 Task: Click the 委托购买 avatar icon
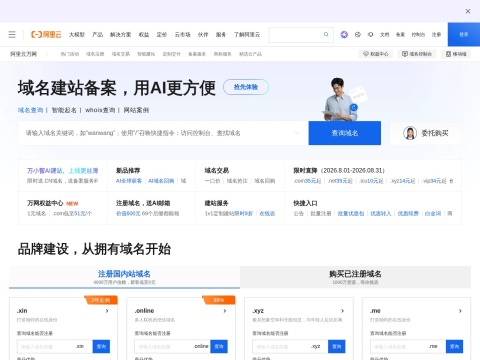point(410,133)
